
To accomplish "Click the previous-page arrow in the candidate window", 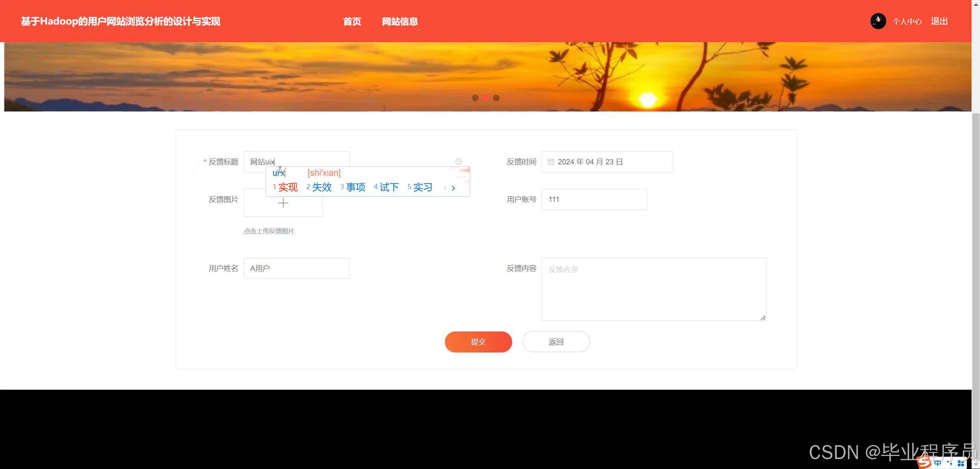I will pos(445,188).
